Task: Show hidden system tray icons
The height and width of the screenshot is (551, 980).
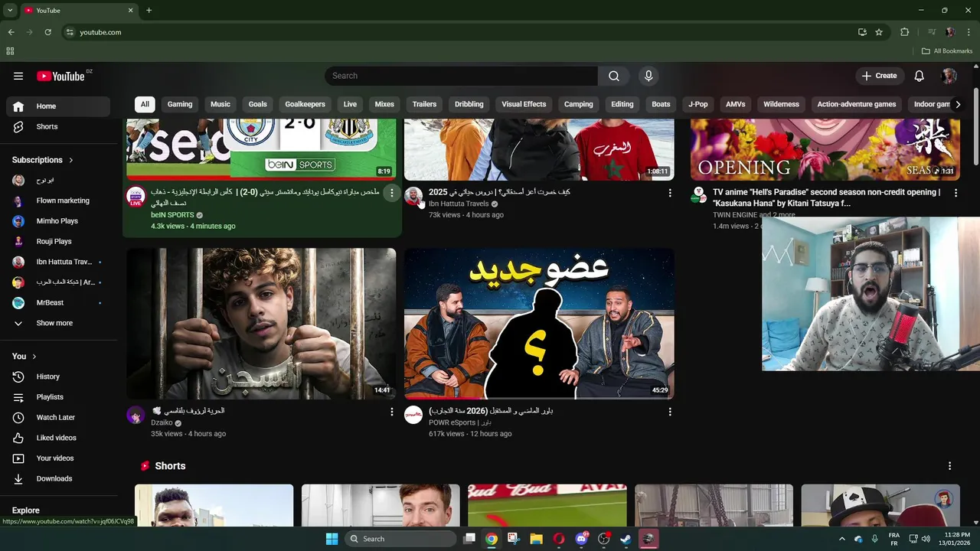Action: (x=841, y=539)
